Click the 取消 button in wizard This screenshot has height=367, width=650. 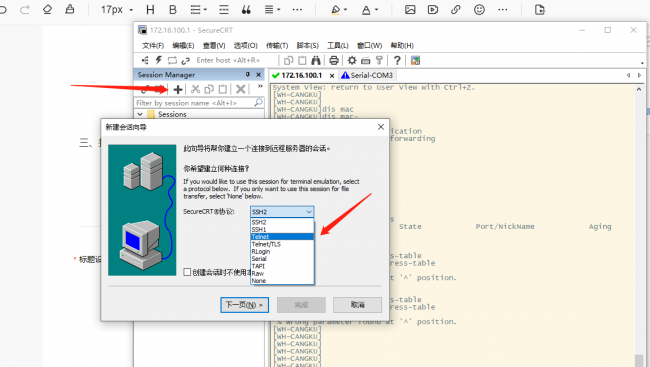pos(357,305)
